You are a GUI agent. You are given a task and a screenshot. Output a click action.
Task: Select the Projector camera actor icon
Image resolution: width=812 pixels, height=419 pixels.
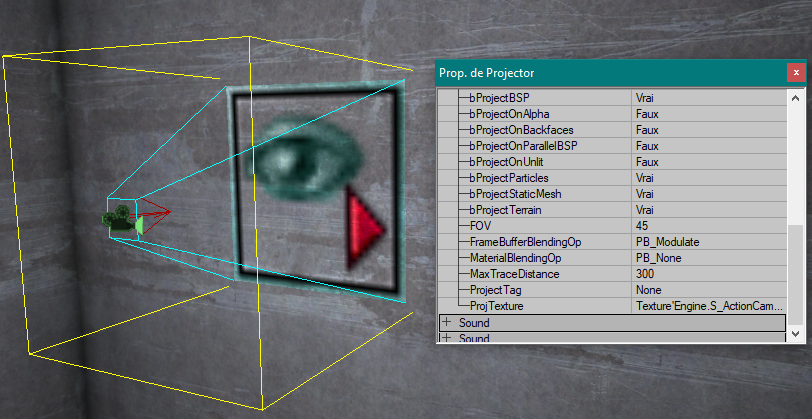[122, 219]
